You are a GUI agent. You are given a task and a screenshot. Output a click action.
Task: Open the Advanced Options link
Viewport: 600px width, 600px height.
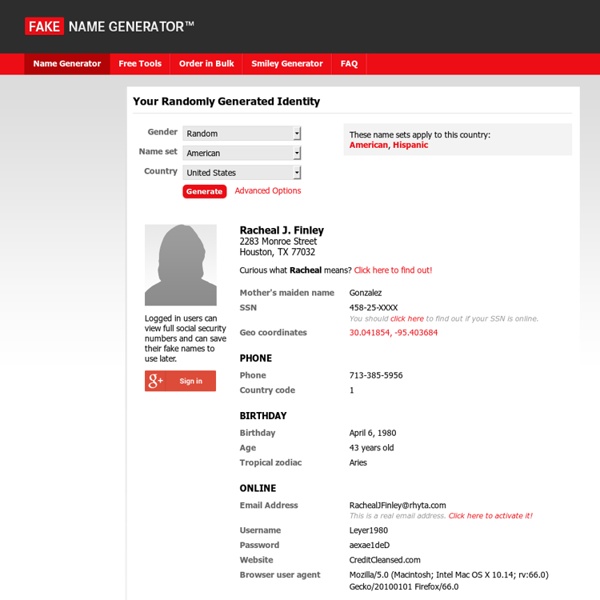click(x=267, y=191)
